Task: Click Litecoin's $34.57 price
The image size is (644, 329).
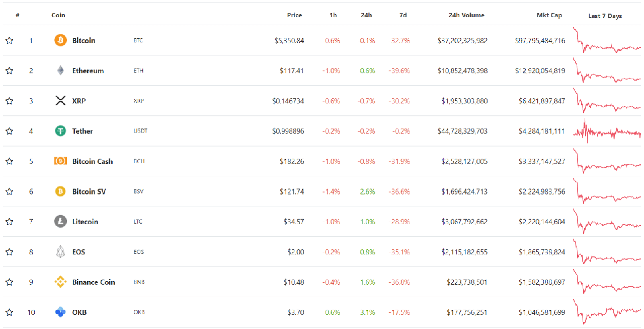Action: pyautogui.click(x=294, y=222)
